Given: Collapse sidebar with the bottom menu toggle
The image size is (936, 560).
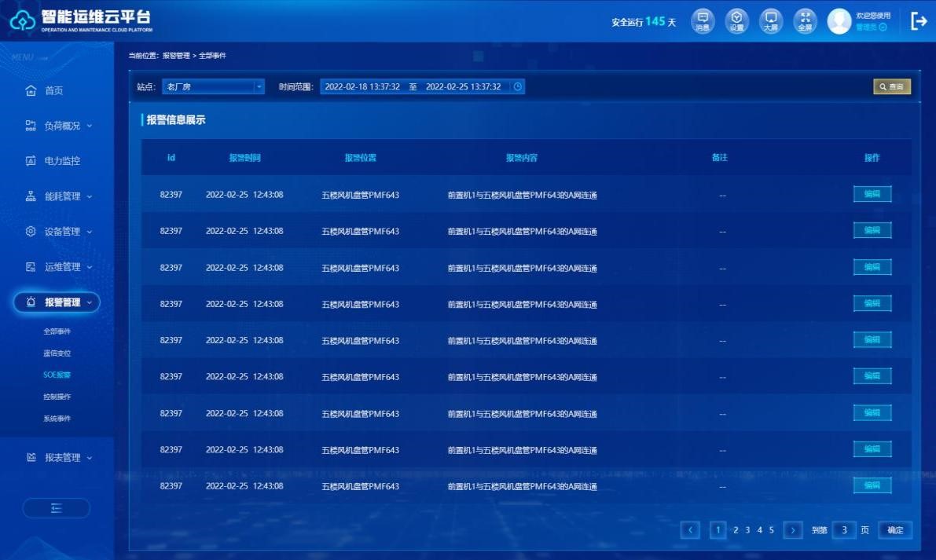Looking at the screenshot, I should click(57, 508).
